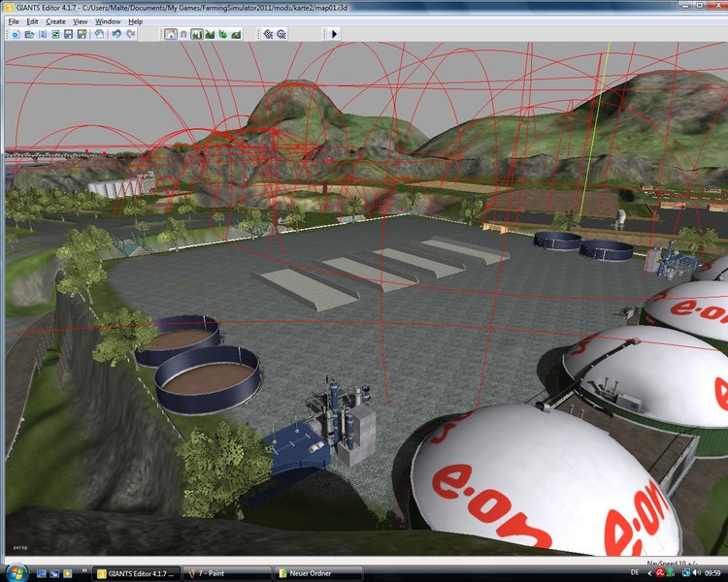Click the Show Desktop quick launch icon
Viewport: 728px width, 582px height.
(x=42, y=573)
